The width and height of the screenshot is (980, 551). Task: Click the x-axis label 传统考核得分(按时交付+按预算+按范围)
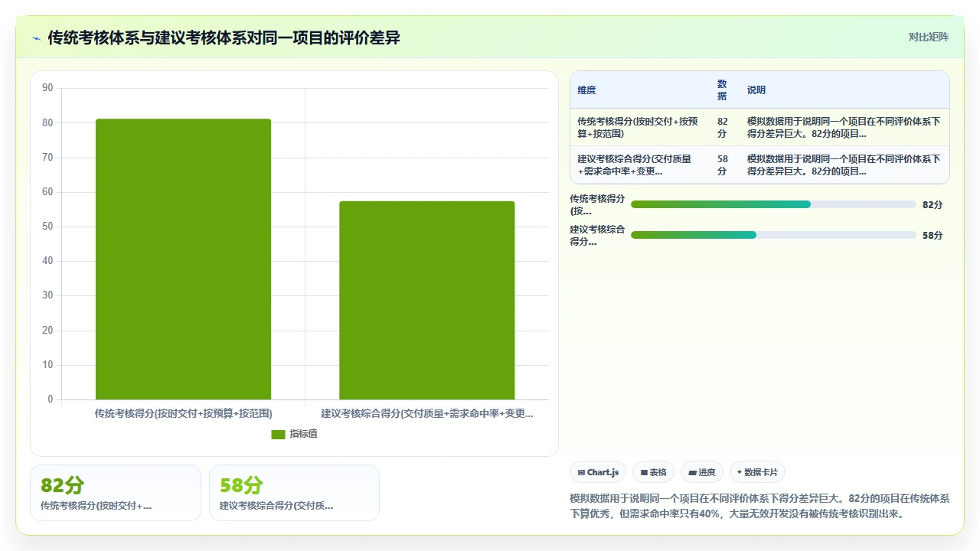tap(183, 413)
